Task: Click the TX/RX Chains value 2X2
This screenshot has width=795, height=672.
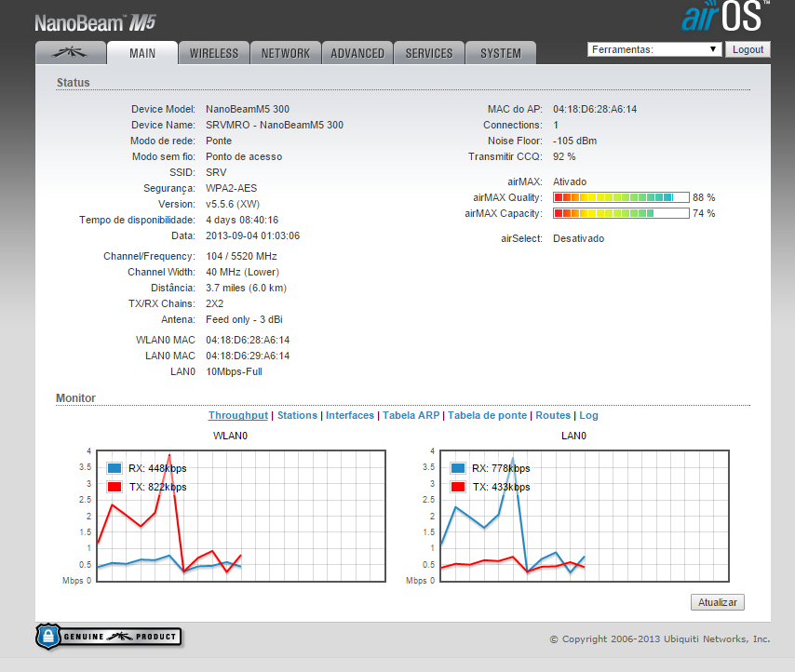Action: tap(214, 303)
